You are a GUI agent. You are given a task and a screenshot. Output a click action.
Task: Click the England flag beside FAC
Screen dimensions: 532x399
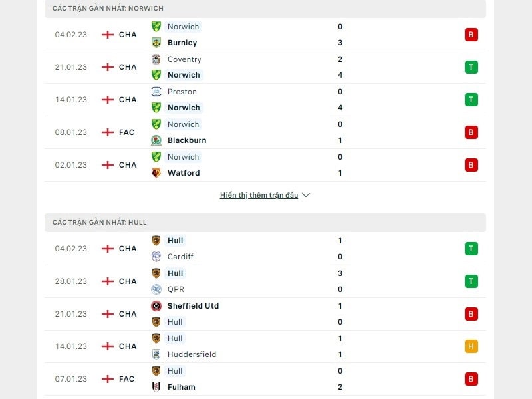coord(108,132)
